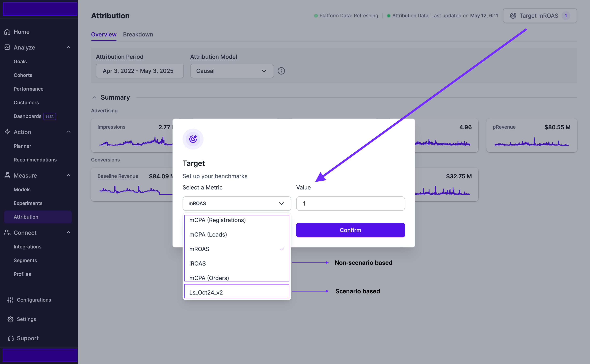
Task: Collapse the Measure sidebar group
Action: [69, 175]
